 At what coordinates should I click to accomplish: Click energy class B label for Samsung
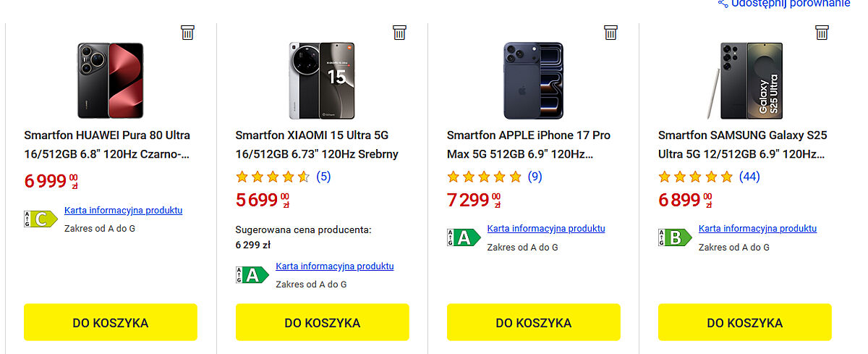pyautogui.click(x=674, y=237)
